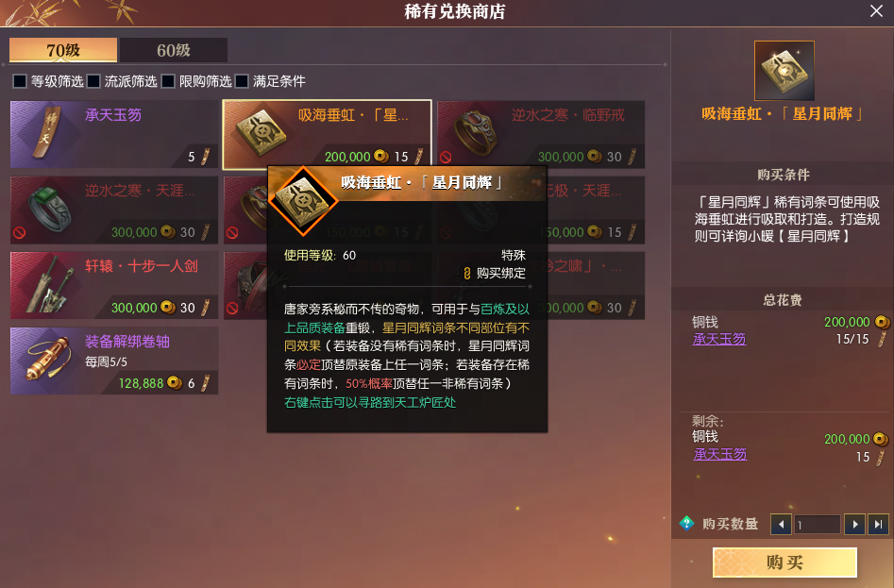Click the 吸海垂虹 book icon in shop grid

pyautogui.click(x=261, y=134)
